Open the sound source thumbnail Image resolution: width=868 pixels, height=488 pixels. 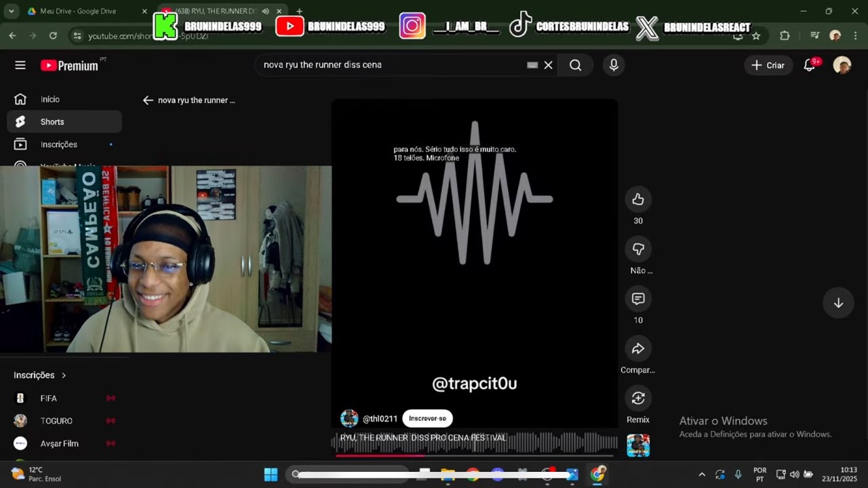(x=638, y=445)
